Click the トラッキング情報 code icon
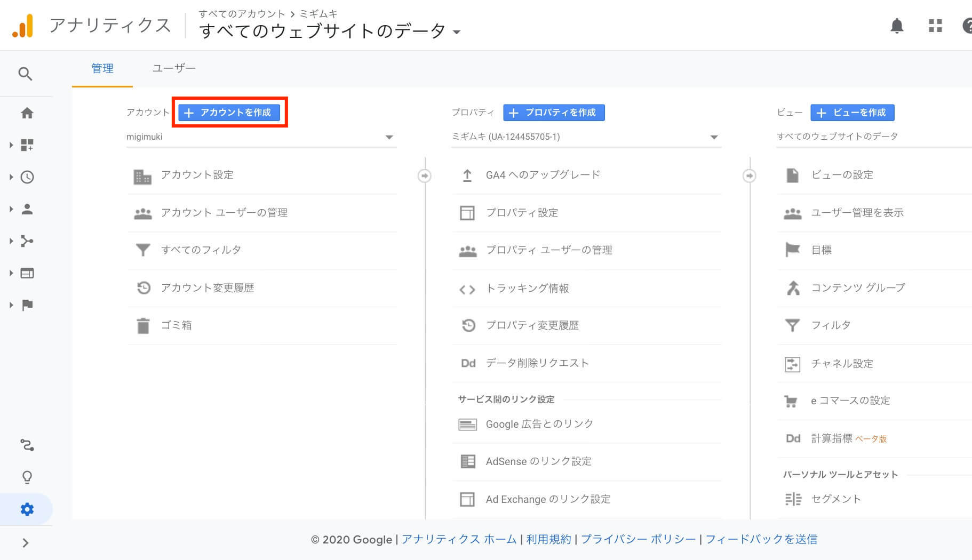Image resolution: width=972 pixels, height=560 pixels. tap(467, 289)
